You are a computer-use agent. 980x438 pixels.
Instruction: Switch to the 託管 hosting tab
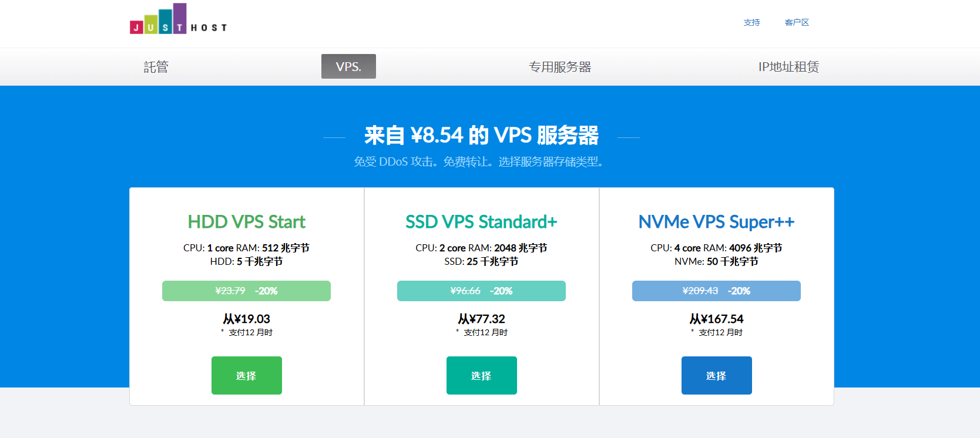pyautogui.click(x=156, y=67)
